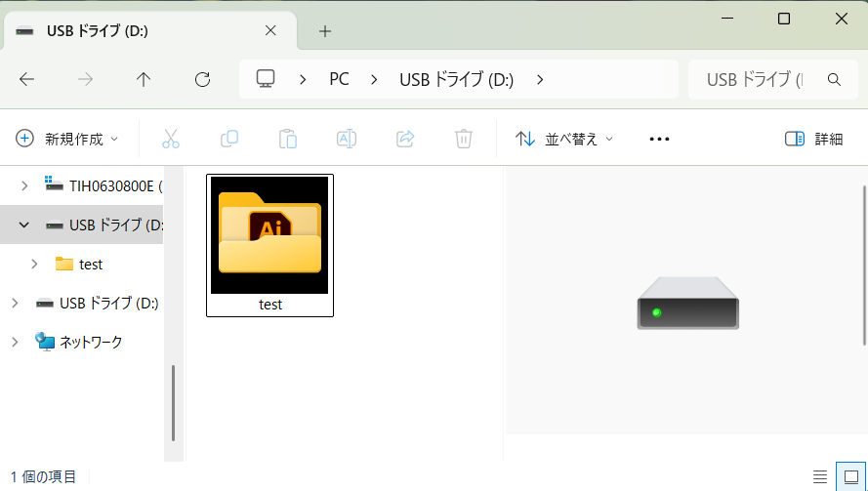Screen dimensions: 868x491
Task: Switch to large icons view icon
Action: click(x=850, y=476)
